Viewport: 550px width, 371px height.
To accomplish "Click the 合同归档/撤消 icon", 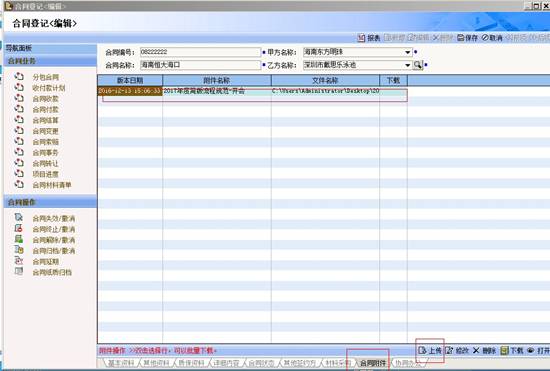I will (x=19, y=250).
